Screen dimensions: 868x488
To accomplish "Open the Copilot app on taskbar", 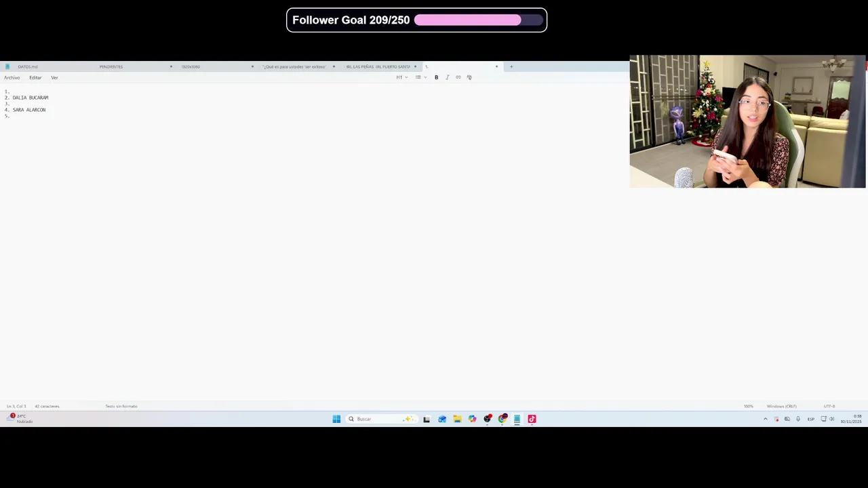I will (472, 419).
